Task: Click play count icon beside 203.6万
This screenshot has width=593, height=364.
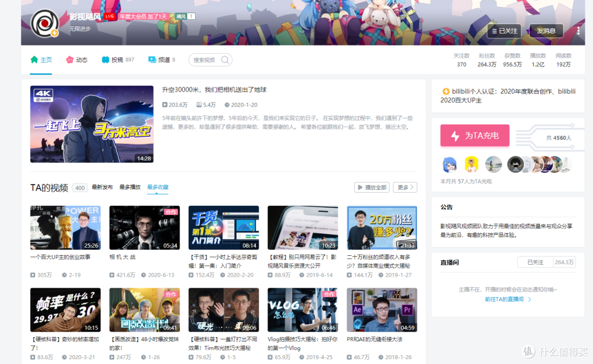Action: point(165,105)
